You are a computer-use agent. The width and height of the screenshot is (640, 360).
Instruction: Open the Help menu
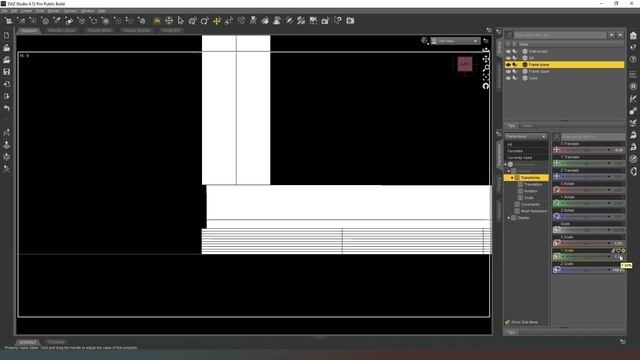pos(102,11)
